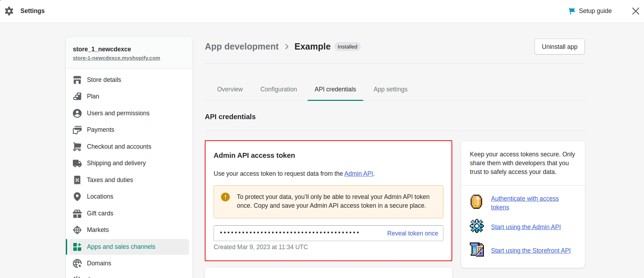Select Apps and sales channels
Viewport: 644px width, 278px height.
pos(129,247)
